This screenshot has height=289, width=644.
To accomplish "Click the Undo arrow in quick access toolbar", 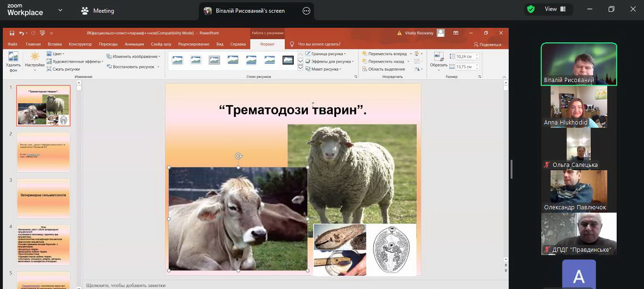I will click(21, 33).
